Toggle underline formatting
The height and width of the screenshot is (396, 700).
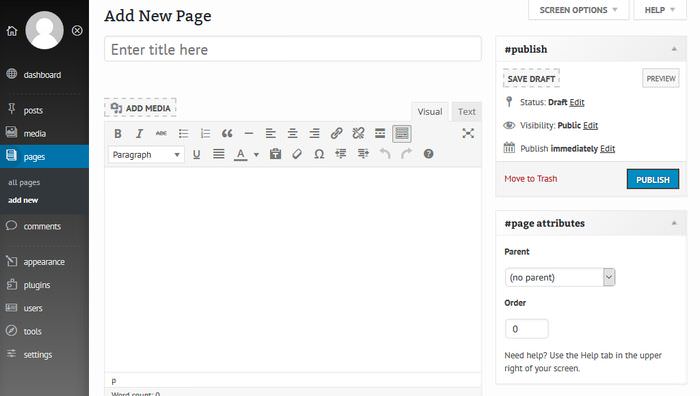[196, 154]
